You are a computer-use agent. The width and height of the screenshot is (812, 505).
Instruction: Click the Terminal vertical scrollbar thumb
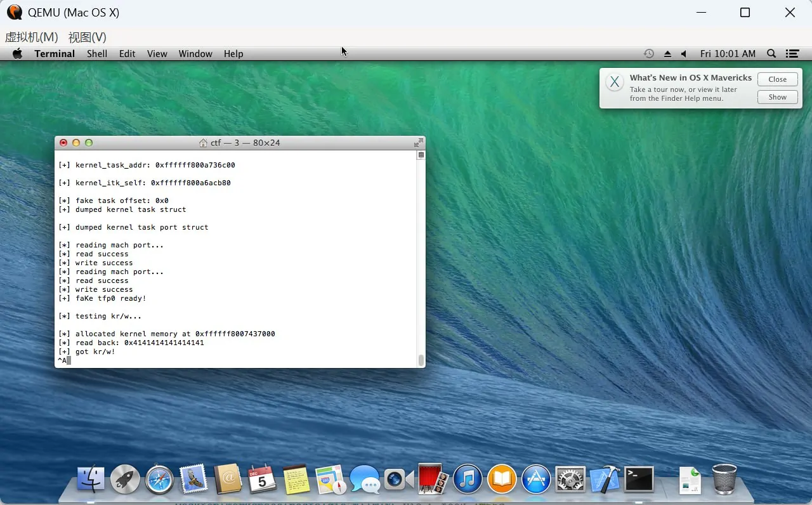coord(421,360)
